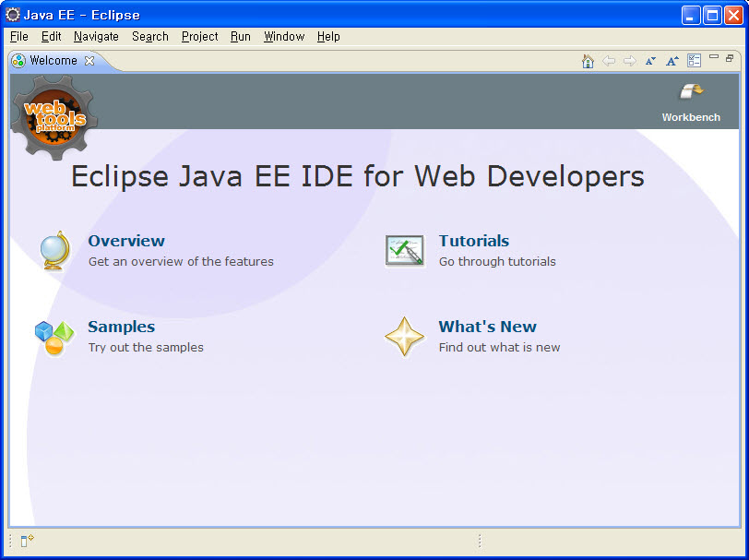Click the What's New star icon
The width and height of the screenshot is (749, 560).
click(x=404, y=337)
